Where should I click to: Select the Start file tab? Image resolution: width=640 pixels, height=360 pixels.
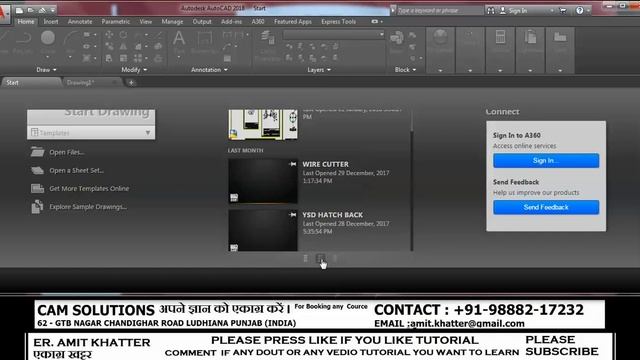[31, 82]
